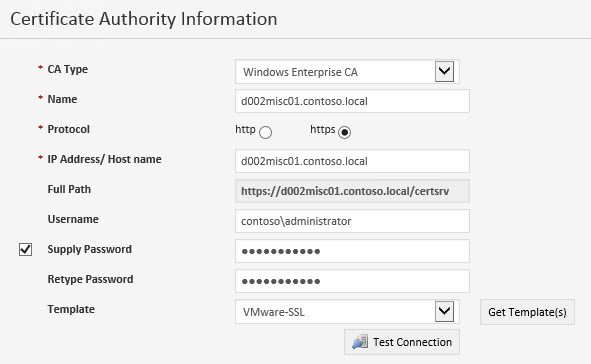591x364 pixels.
Task: Click the Username label
Action: (x=73, y=219)
